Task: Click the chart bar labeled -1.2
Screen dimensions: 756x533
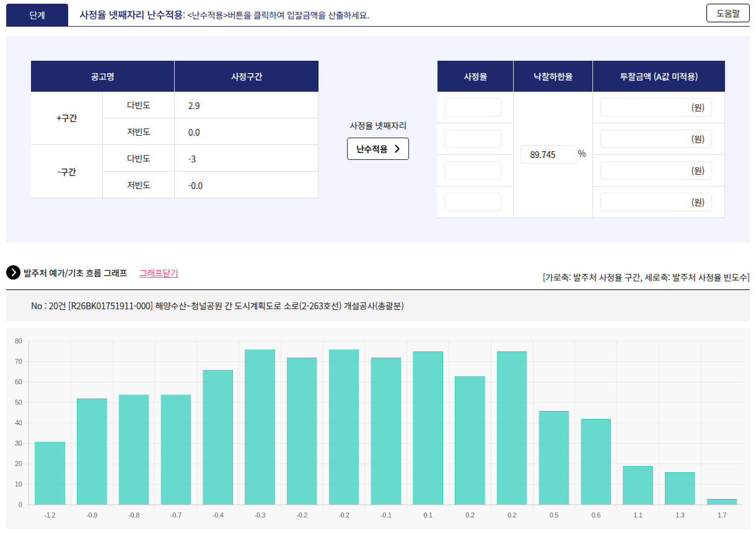Action: click(x=50, y=473)
